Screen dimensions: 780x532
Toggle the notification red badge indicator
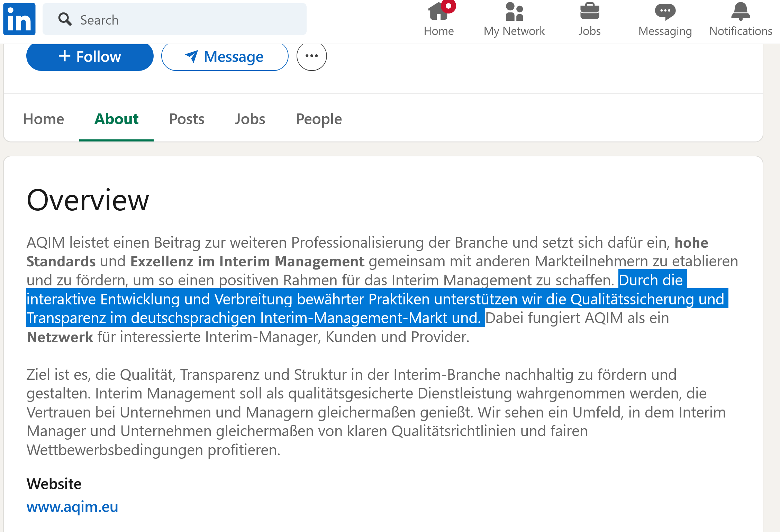tap(449, 7)
